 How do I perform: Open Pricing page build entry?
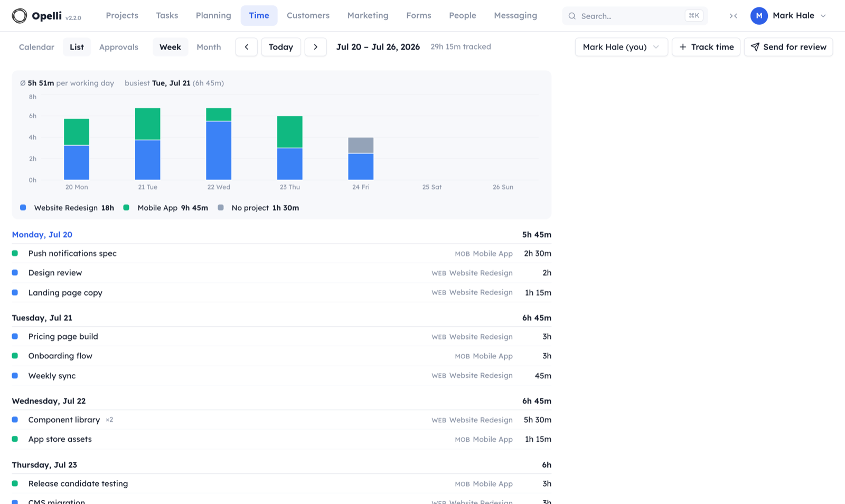tap(281, 337)
